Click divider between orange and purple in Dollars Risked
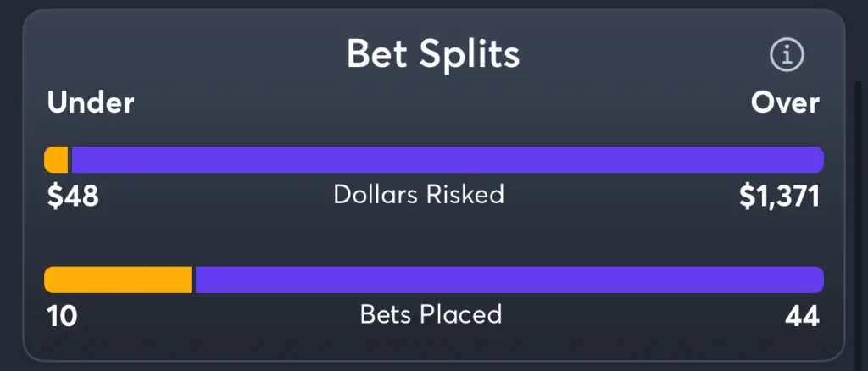The width and height of the screenshot is (868, 371). click(70, 160)
